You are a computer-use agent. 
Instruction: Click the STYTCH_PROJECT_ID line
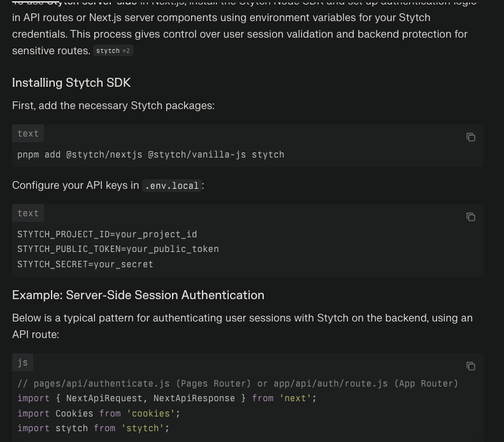tap(107, 234)
